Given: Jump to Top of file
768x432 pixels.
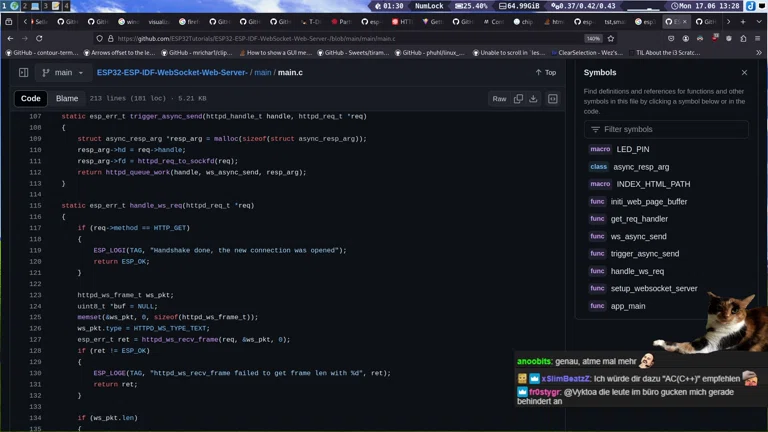Looking at the screenshot, I should pos(545,73).
